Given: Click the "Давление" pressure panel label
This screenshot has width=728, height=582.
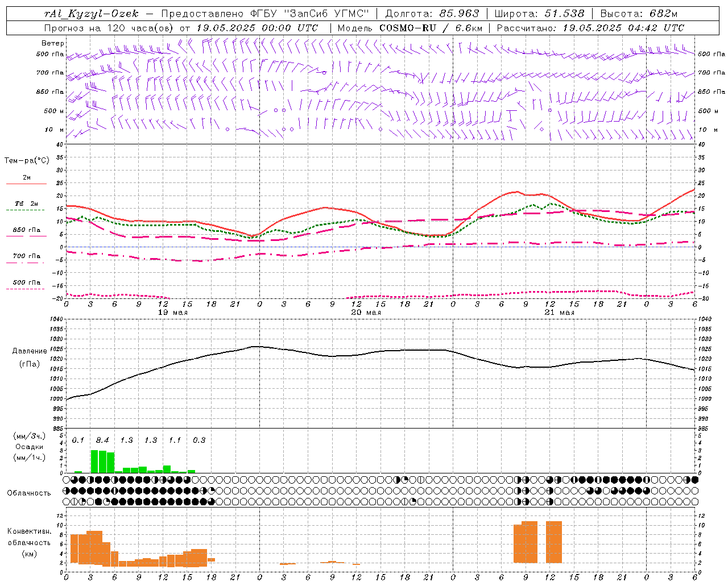Looking at the screenshot, I should click(30, 351).
